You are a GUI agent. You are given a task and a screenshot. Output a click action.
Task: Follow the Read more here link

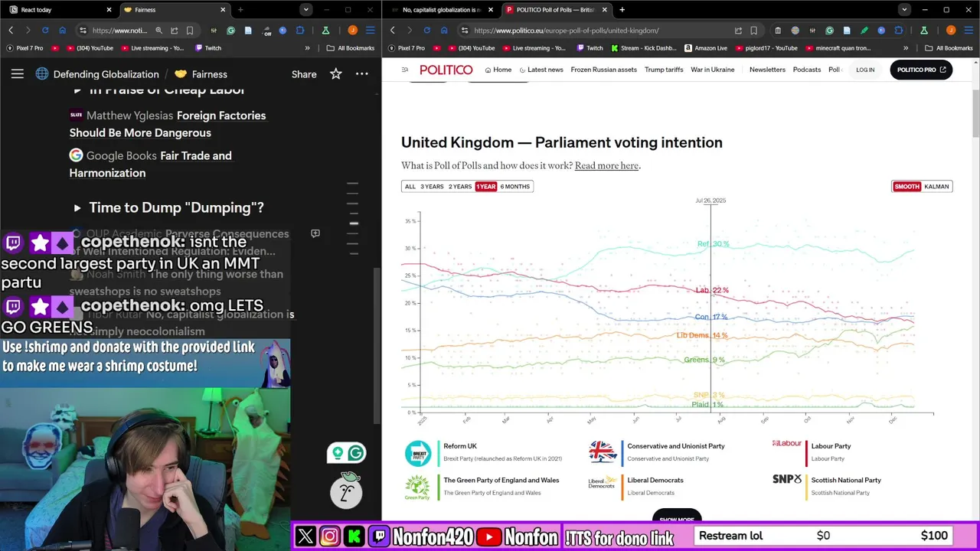pos(606,166)
